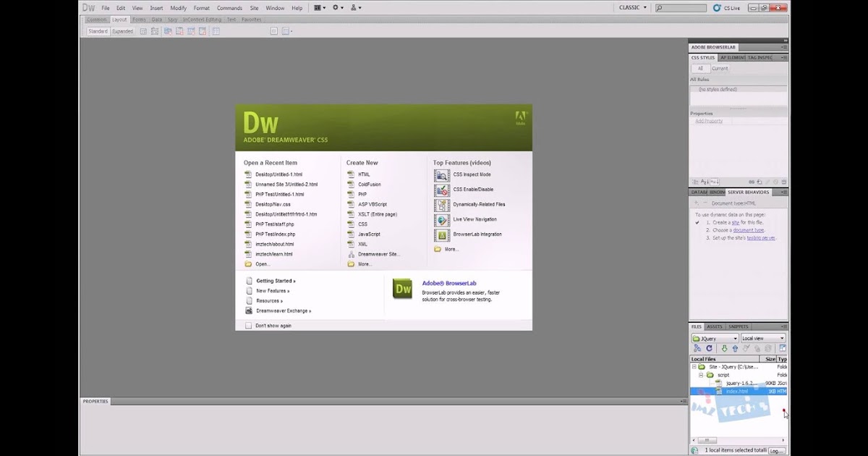The image size is (868, 456).
Task: Open the Extend Dreamweaver gear dropdown
Action: tap(338, 7)
